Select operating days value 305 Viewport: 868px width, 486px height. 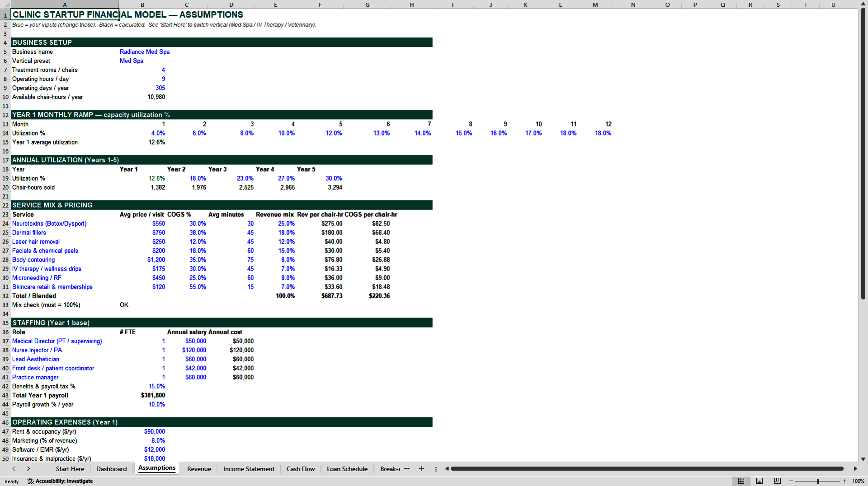point(142,88)
